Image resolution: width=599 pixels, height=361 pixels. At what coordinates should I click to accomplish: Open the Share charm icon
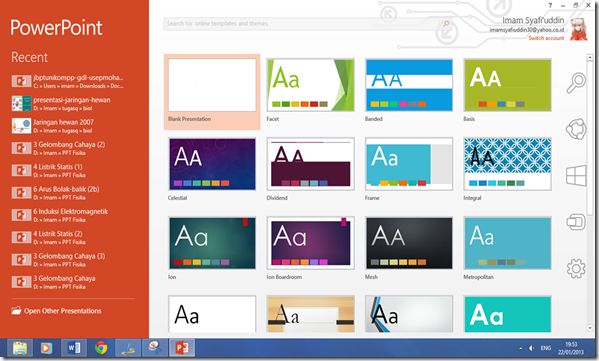tap(576, 129)
